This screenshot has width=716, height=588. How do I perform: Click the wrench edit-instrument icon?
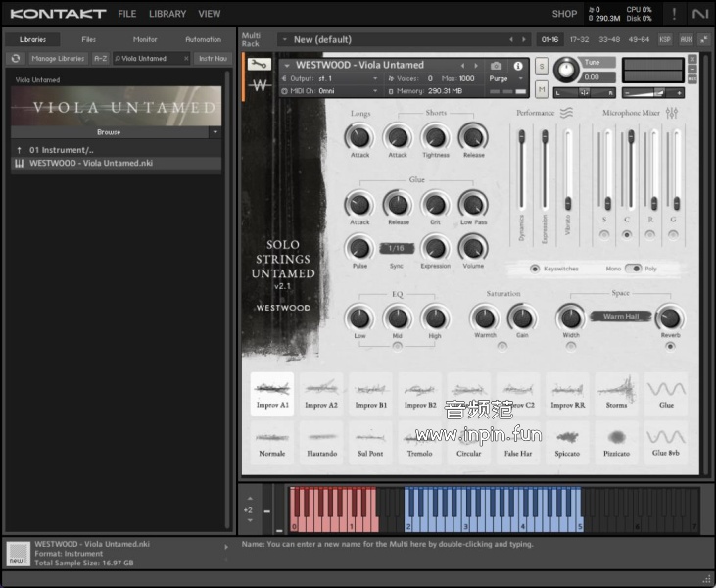260,65
